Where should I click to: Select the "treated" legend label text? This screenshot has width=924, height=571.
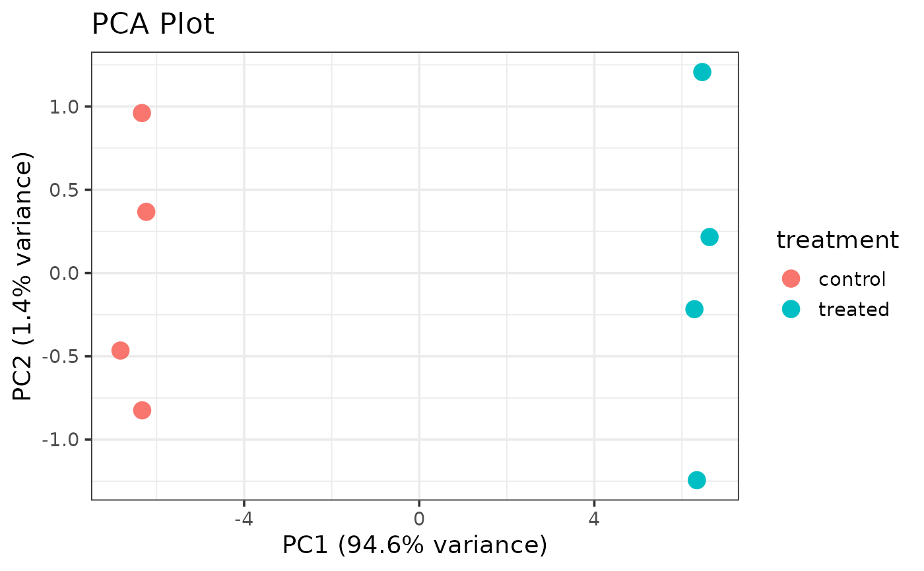click(x=853, y=309)
